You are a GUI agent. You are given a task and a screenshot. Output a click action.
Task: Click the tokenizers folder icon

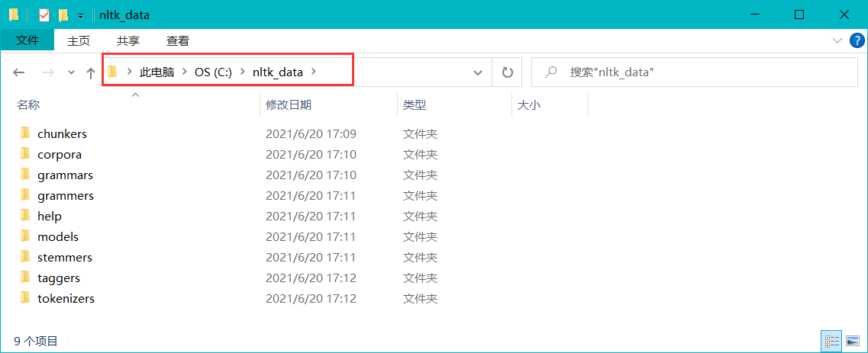[25, 298]
